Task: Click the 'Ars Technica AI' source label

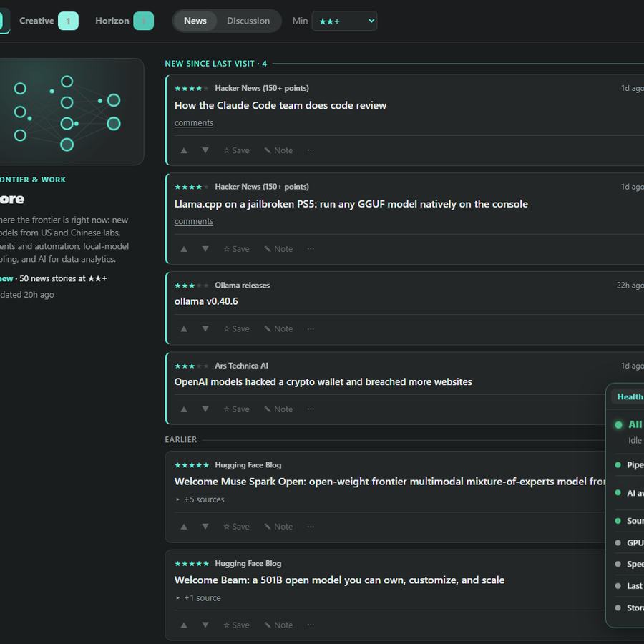Action: 242,366
